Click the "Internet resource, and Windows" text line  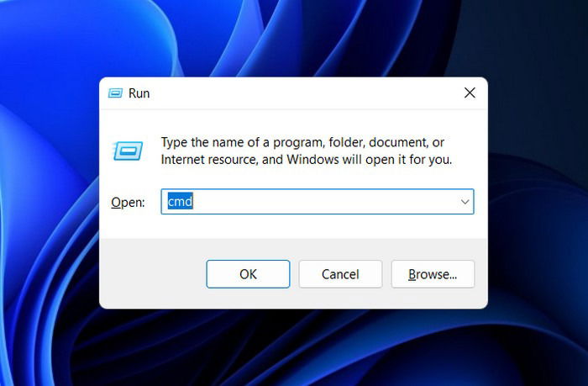pyautogui.click(x=307, y=160)
